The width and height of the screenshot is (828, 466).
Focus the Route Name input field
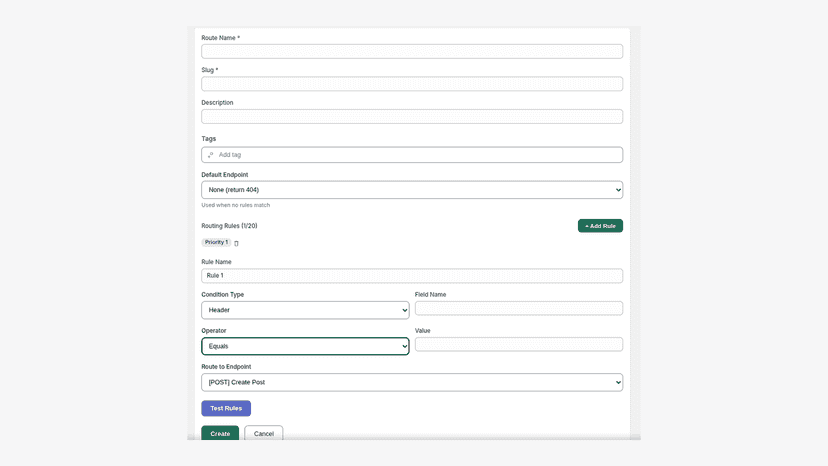pos(412,51)
